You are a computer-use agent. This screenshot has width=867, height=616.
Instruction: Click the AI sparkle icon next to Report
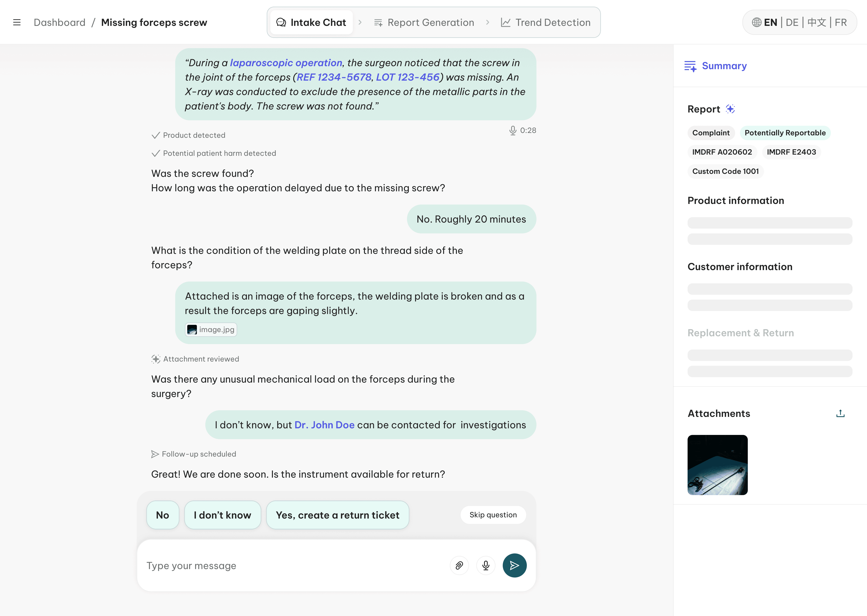[730, 109]
